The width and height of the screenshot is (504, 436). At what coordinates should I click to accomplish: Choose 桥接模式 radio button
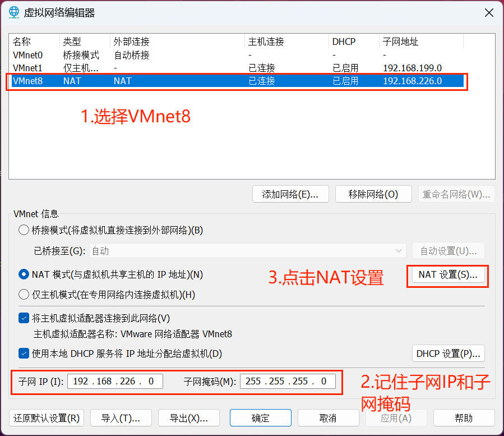point(24,230)
